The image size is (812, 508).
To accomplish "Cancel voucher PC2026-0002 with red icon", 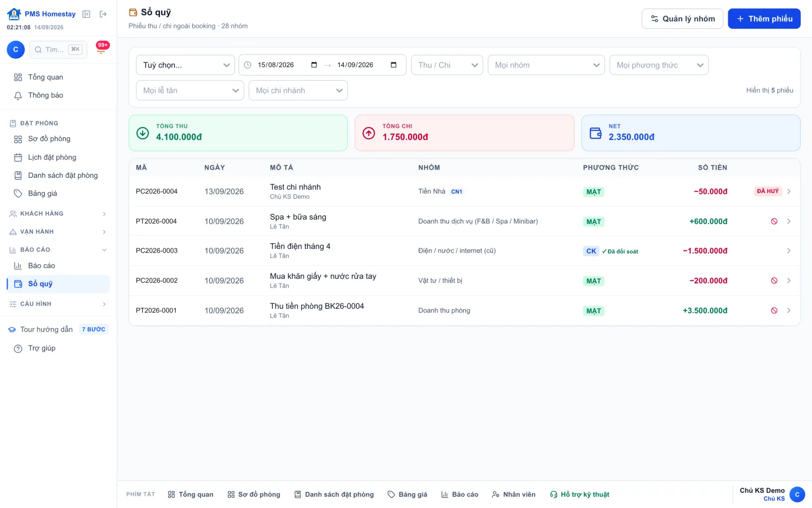I will click(x=774, y=280).
